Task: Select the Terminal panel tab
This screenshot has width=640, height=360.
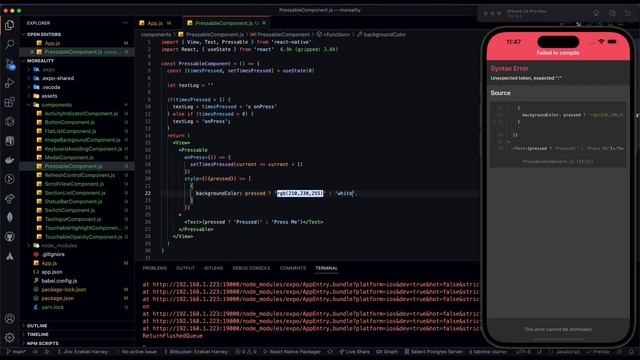Action: pos(326,268)
